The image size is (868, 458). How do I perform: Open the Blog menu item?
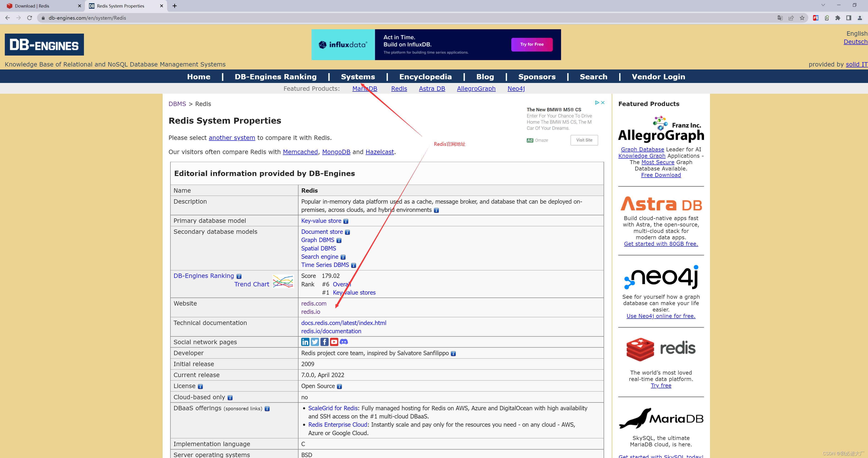485,77
